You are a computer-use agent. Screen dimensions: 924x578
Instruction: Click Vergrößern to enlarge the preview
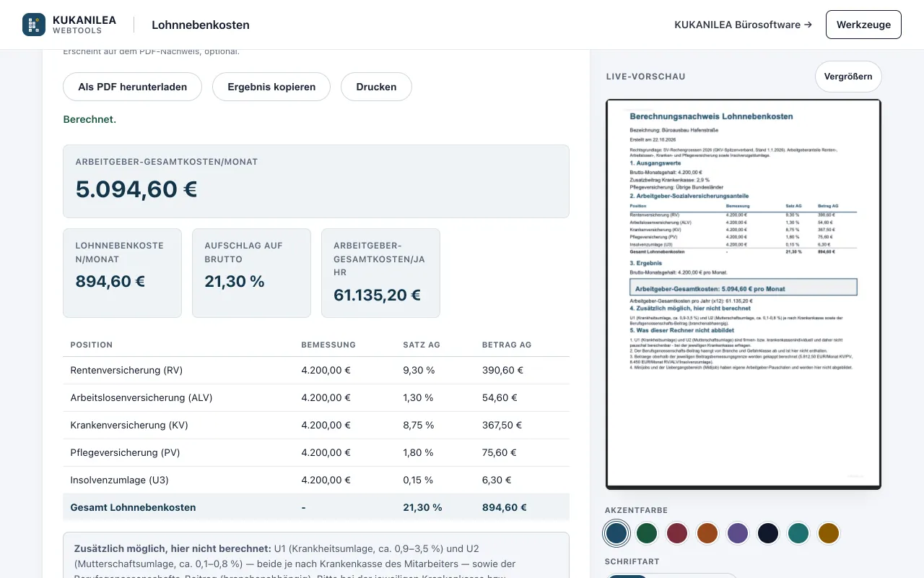[848, 77]
